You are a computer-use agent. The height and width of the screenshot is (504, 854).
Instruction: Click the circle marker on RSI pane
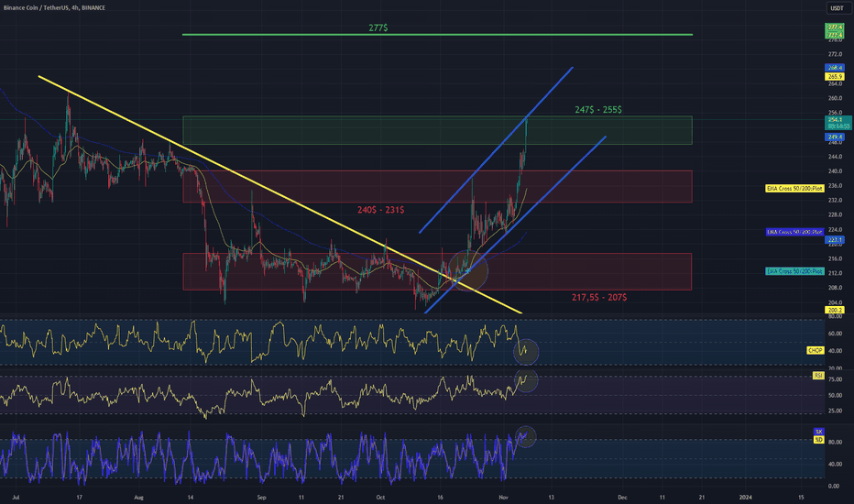(x=526, y=379)
